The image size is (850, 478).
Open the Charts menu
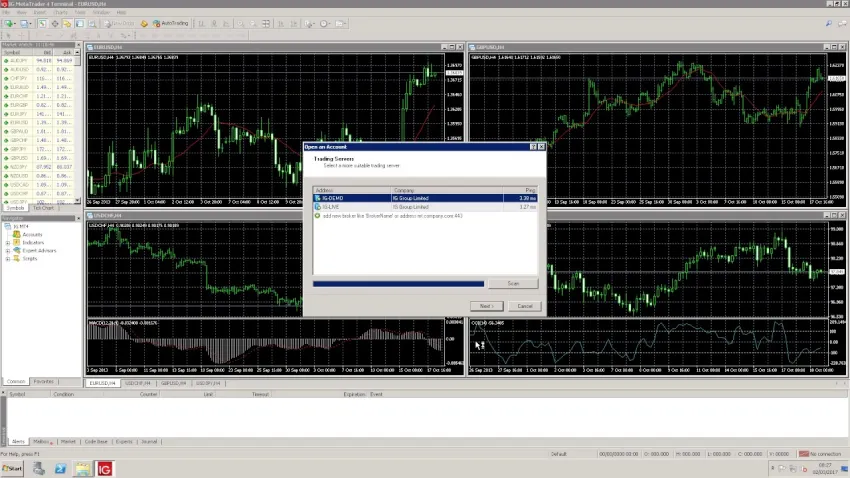60,12
